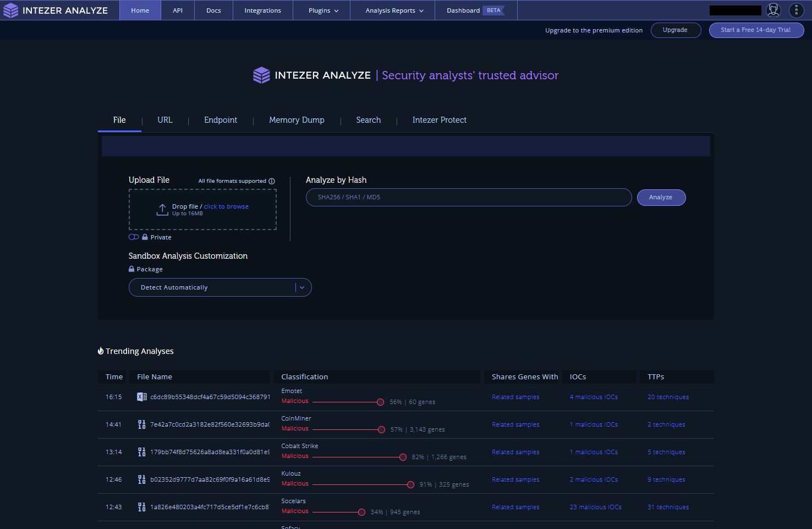The height and width of the screenshot is (529, 812).
Task: Click the Start a Free 14-day Trial button
Action: (x=756, y=30)
